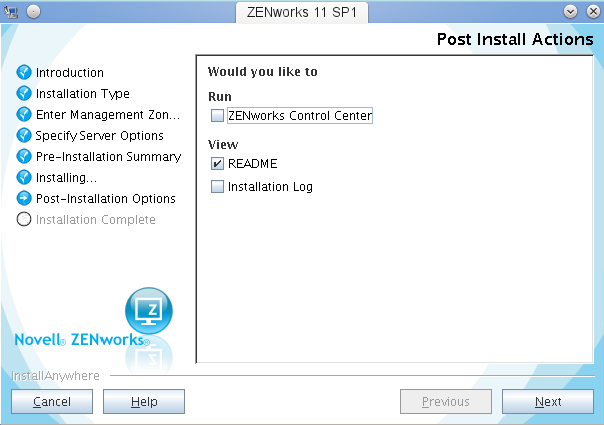Viewport: 604px width, 425px height.
Task: Tick the Installation Log checkbox
Action: coord(218,187)
